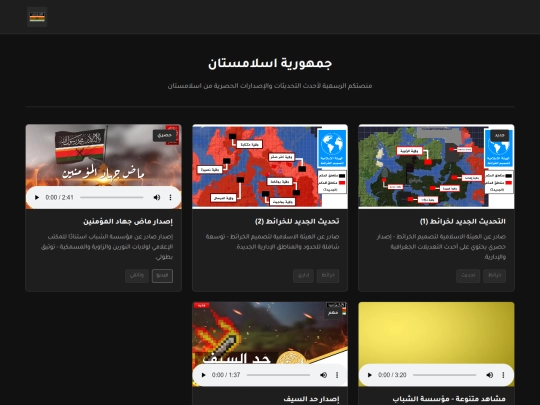Seek on the 2:41 audio progress bar
The height and width of the screenshot is (405, 540).
(112, 197)
